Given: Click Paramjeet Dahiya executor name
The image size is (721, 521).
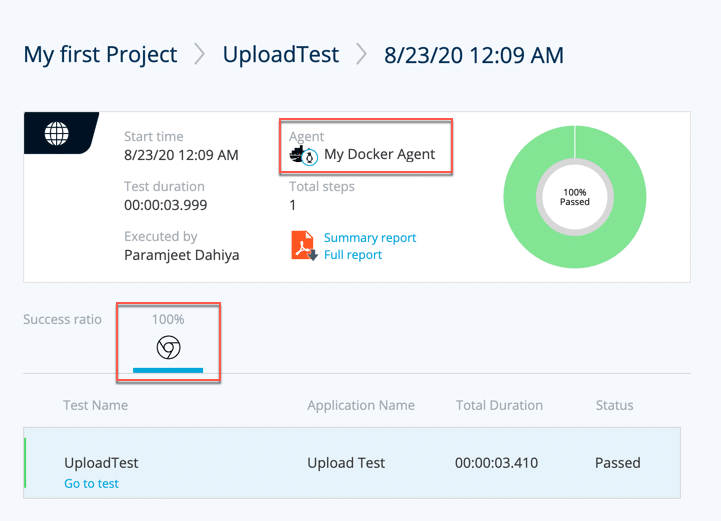Looking at the screenshot, I should (x=182, y=255).
